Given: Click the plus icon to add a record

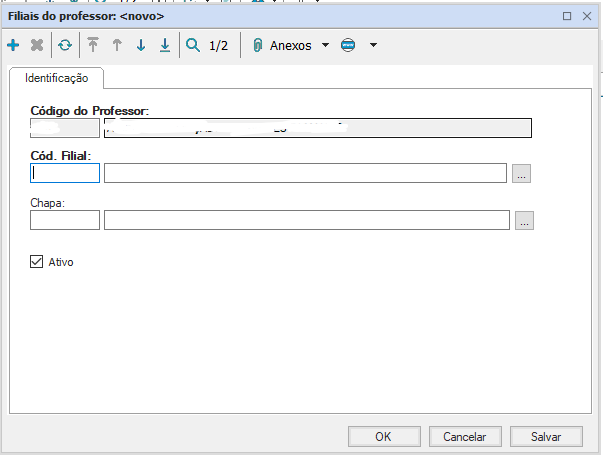Looking at the screenshot, I should [13, 45].
